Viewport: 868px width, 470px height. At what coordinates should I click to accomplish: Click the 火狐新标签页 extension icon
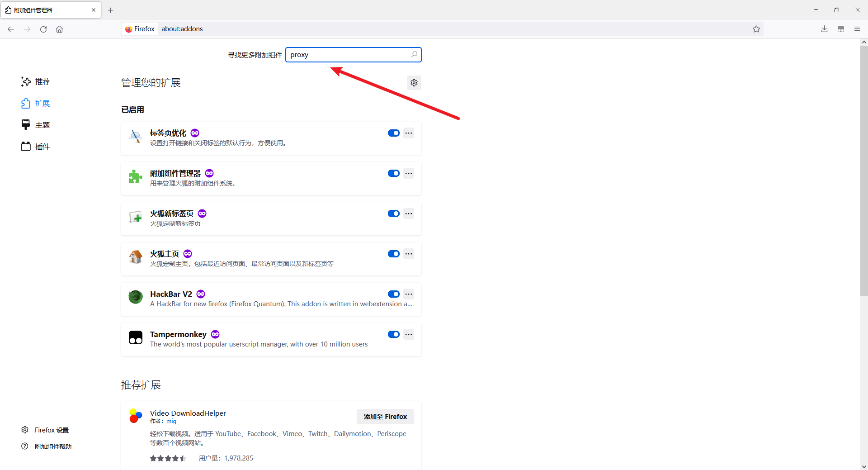tap(136, 217)
